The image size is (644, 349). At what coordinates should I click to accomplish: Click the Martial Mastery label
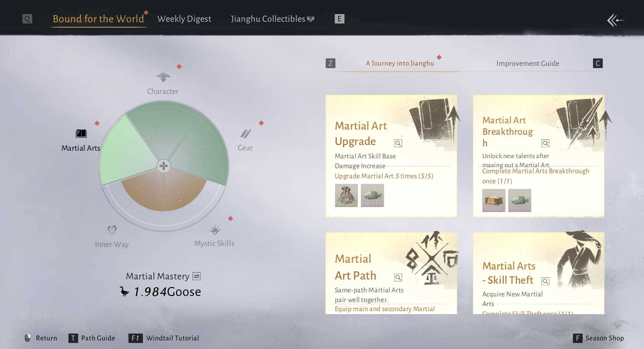[x=158, y=276]
